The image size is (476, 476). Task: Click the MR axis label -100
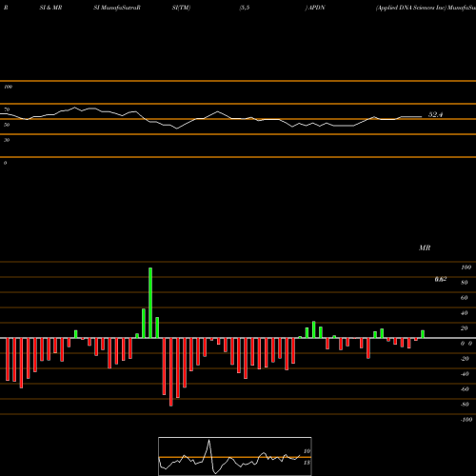click(x=466, y=420)
